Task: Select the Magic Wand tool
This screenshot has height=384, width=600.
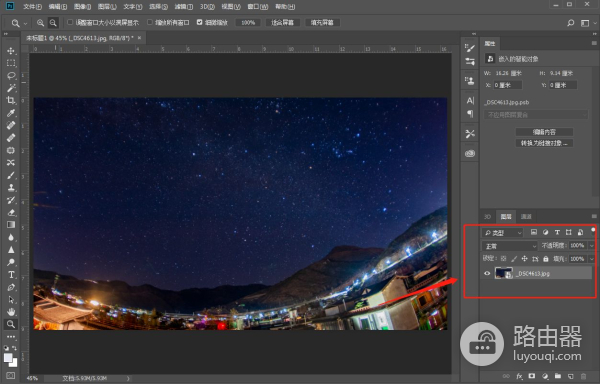Action: (x=11, y=88)
